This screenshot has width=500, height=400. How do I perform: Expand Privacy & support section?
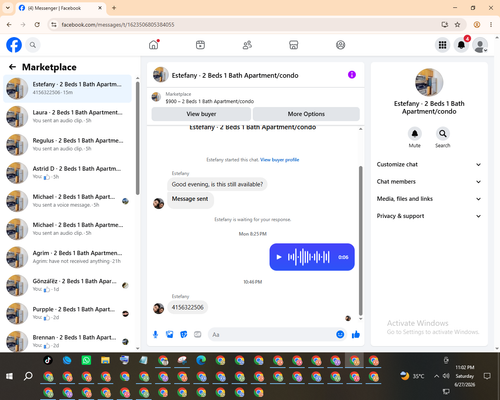429,216
